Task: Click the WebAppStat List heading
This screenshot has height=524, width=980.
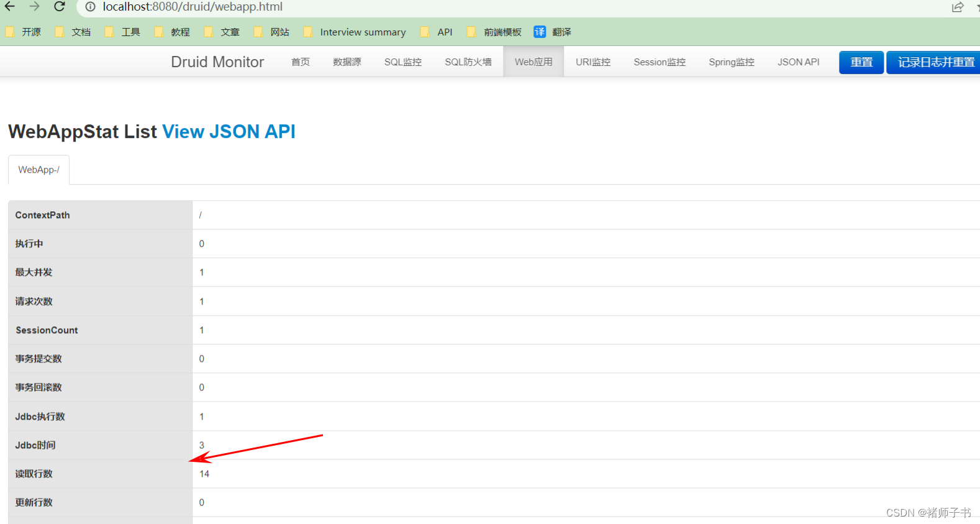Action: (83, 132)
